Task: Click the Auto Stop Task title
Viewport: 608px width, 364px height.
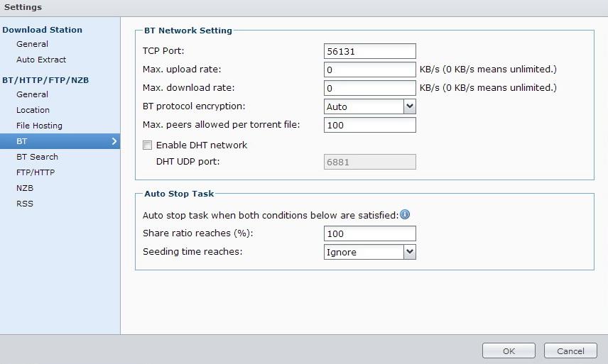Action: click(179, 194)
